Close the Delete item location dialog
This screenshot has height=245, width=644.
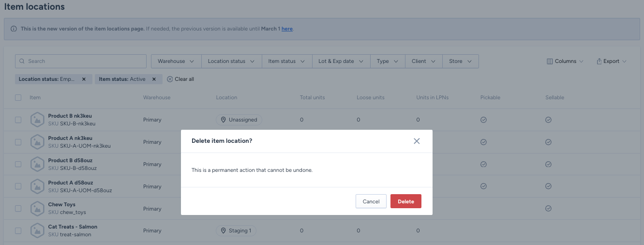(417, 141)
